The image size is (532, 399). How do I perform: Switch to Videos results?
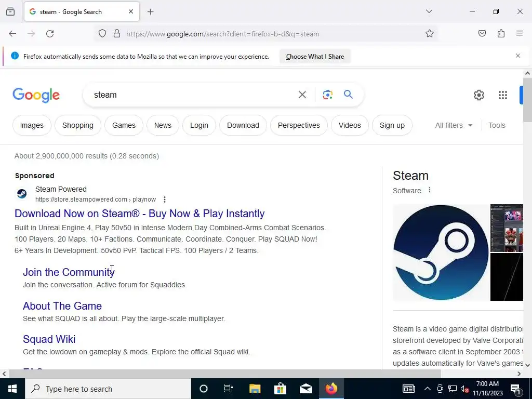tap(350, 125)
